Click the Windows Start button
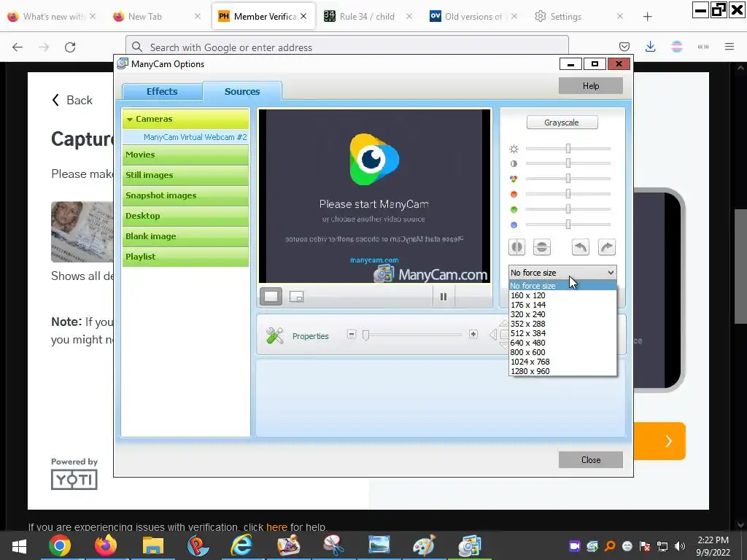 19,546
